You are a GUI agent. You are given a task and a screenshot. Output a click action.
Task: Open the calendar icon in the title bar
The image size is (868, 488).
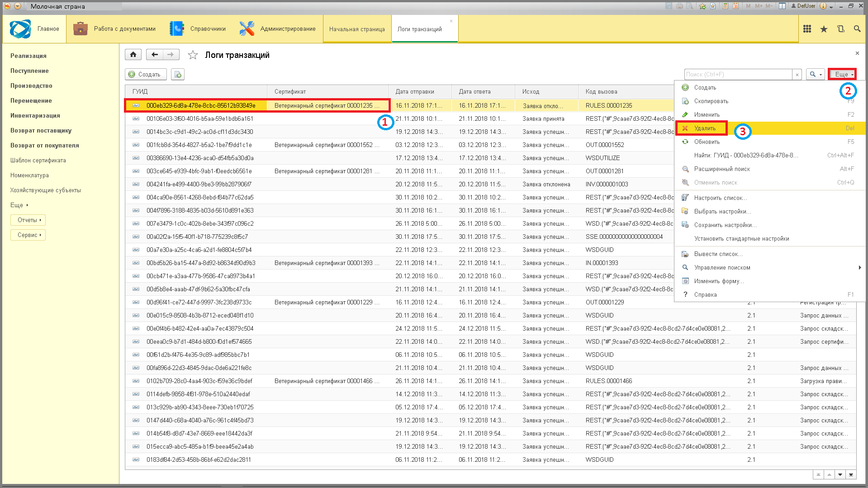(x=736, y=6)
